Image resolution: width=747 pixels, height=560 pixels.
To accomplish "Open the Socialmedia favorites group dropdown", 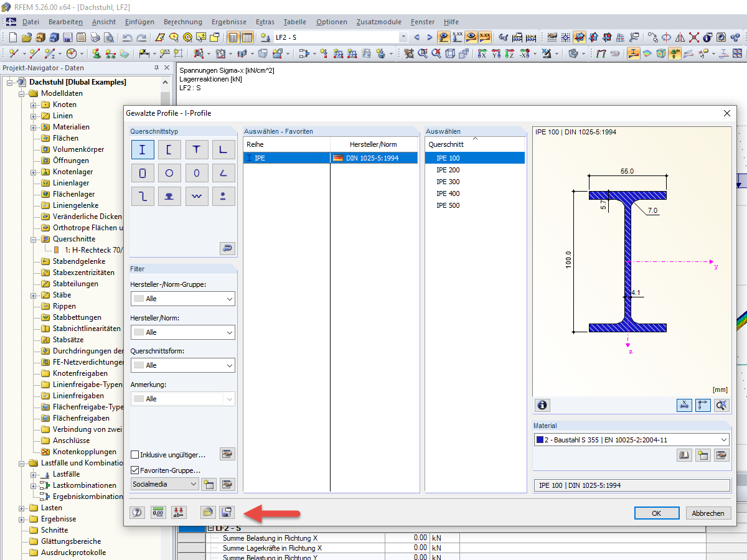I will click(165, 484).
